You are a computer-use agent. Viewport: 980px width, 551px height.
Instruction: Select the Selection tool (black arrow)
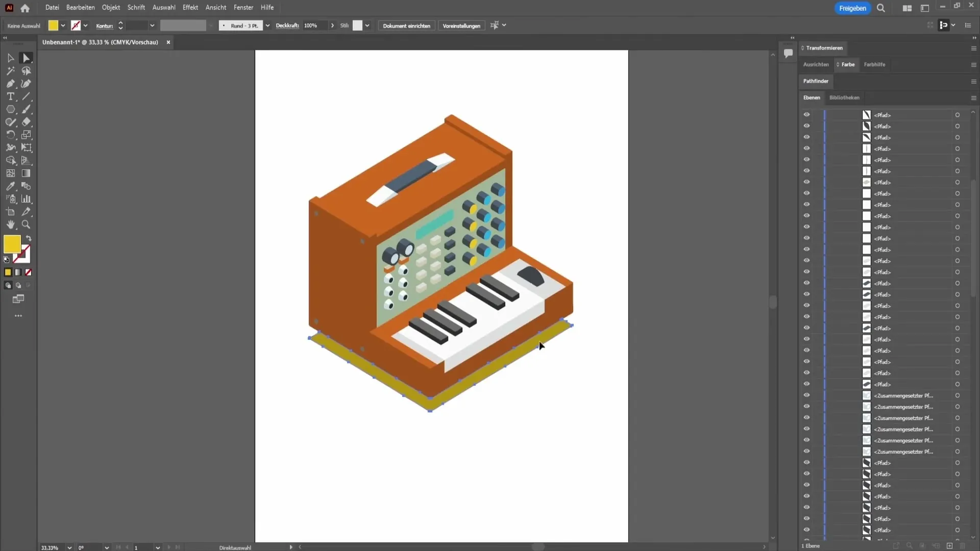11,58
